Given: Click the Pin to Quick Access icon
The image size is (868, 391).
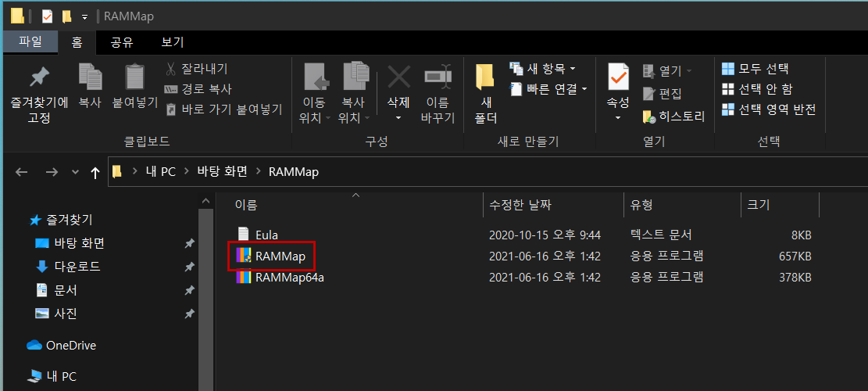Looking at the screenshot, I should click(x=39, y=77).
